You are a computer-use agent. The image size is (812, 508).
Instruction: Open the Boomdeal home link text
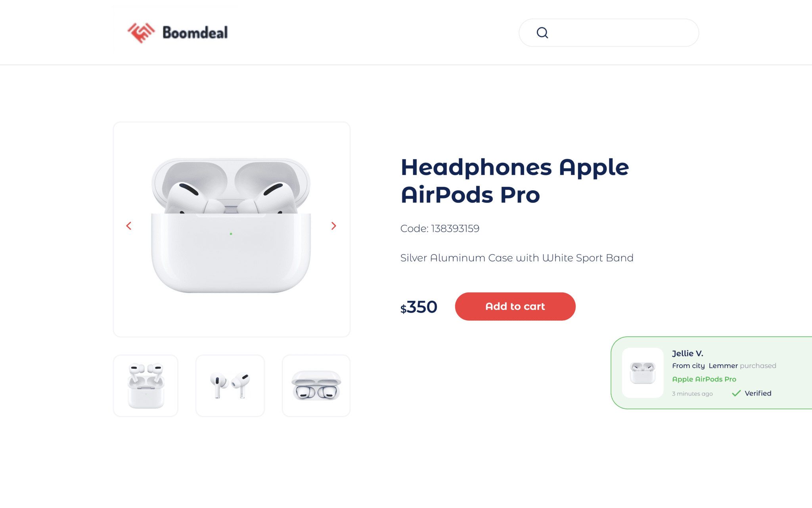click(195, 33)
